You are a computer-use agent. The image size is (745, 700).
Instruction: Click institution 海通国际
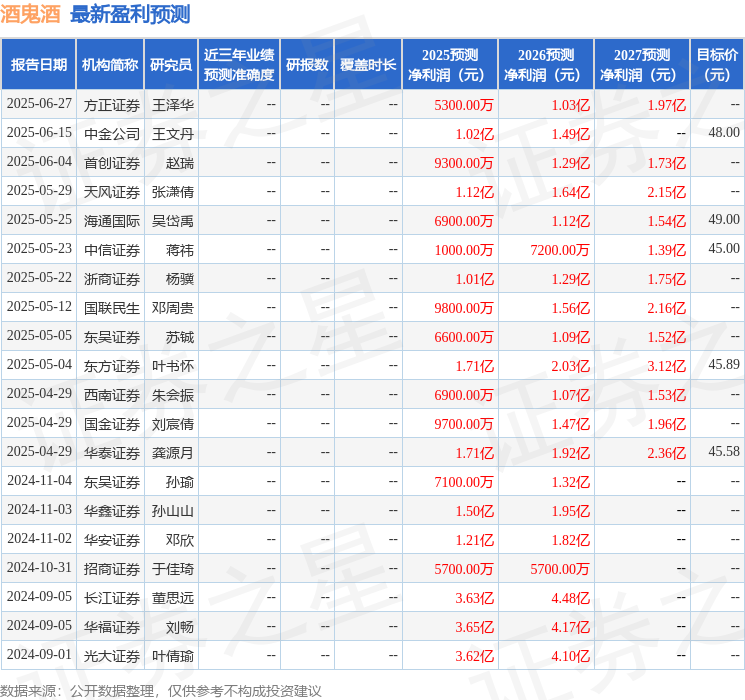(112, 221)
